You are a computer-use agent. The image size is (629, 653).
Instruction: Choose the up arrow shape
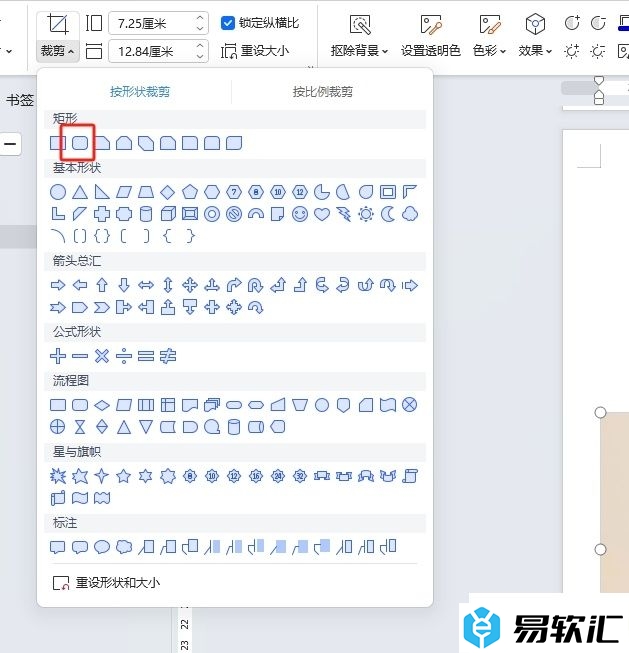pos(102,285)
